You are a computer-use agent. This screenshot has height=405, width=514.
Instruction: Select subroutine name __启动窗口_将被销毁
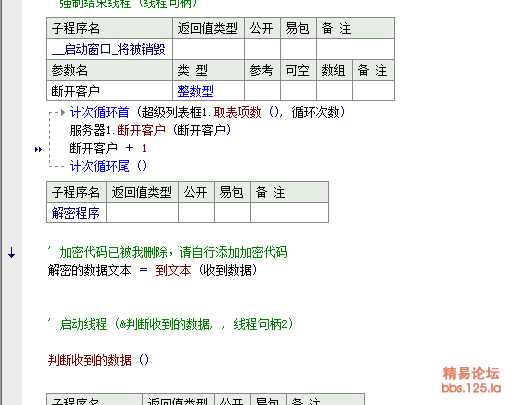coord(109,49)
